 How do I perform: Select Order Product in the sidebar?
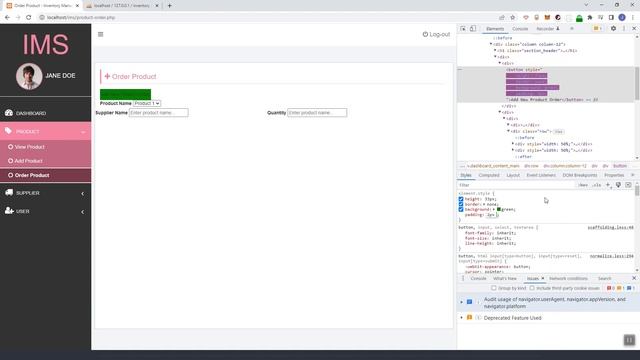(32, 175)
